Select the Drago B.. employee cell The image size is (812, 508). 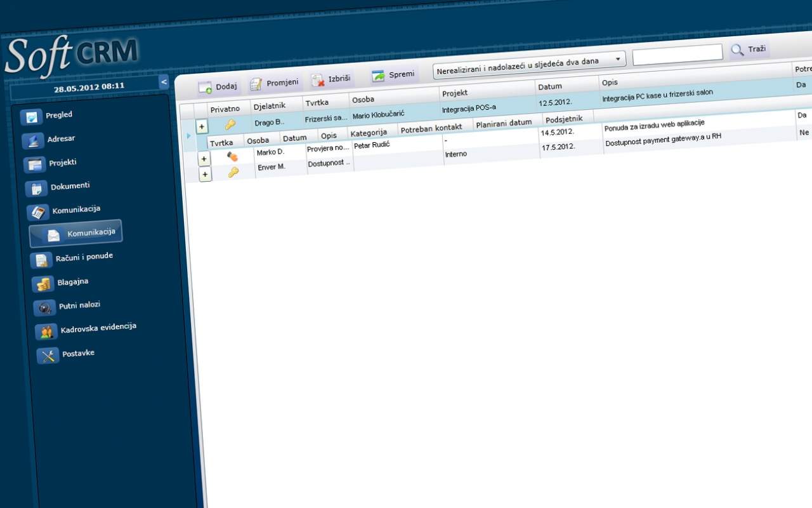coord(270,122)
